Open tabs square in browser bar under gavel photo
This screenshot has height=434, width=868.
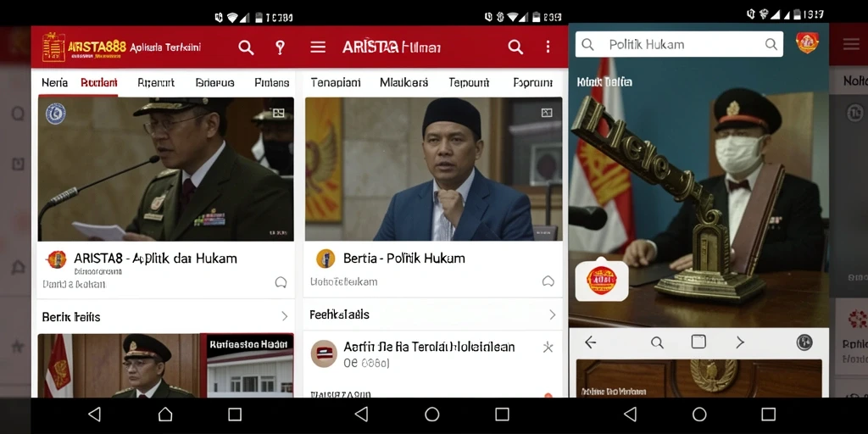pyautogui.click(x=698, y=342)
